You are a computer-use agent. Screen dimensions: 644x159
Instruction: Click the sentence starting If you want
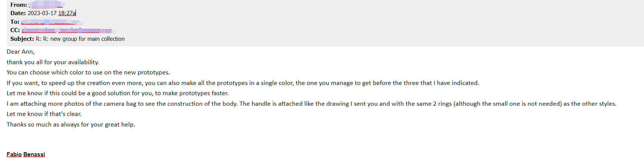point(243,83)
